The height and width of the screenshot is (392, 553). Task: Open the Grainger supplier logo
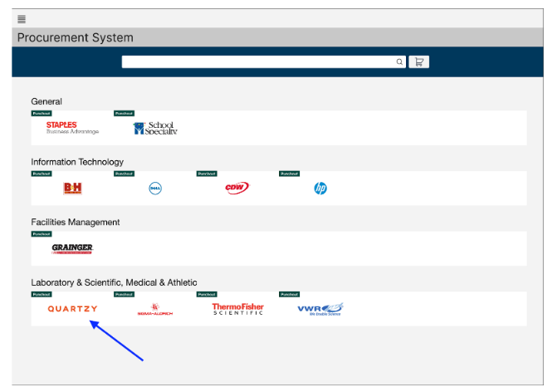72,249
